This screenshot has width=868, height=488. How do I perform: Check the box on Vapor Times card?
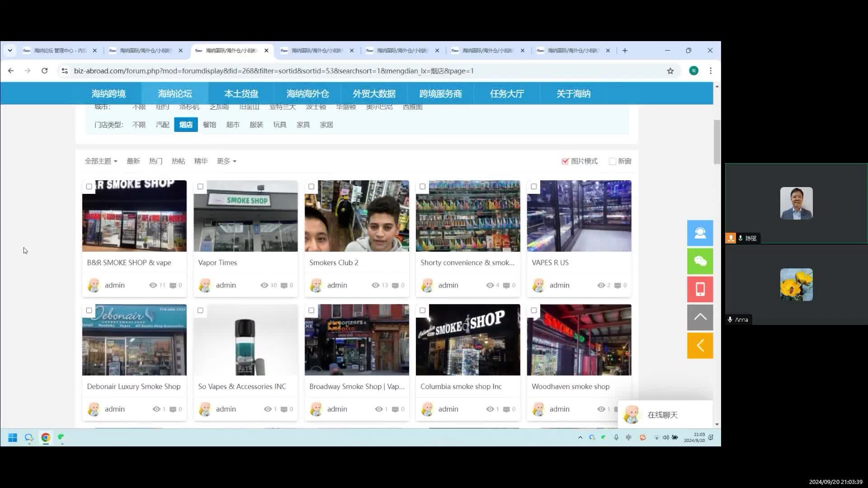[200, 187]
